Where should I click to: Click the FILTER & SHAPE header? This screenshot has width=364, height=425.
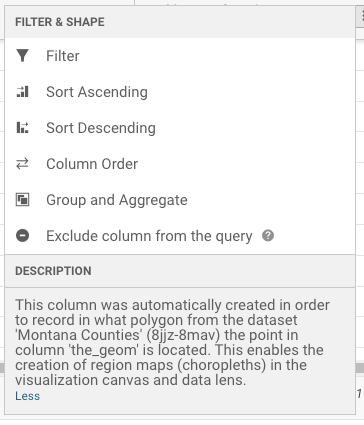[x=180, y=22]
